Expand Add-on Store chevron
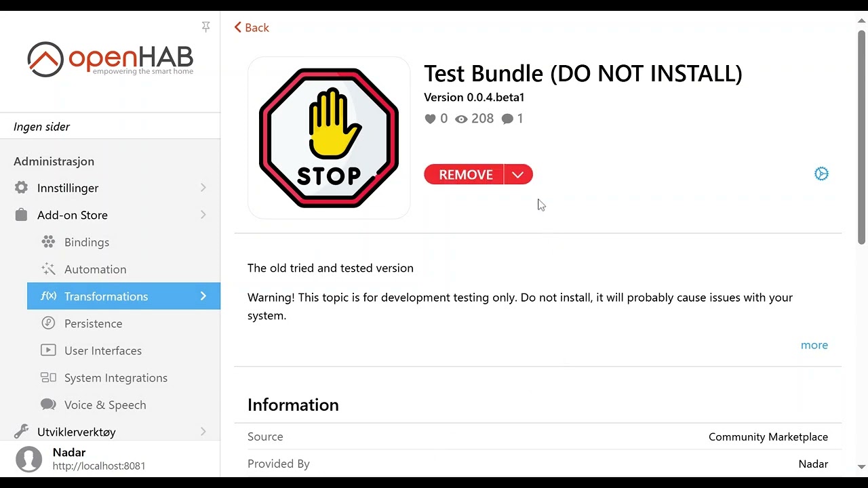868x488 pixels. pos(203,215)
